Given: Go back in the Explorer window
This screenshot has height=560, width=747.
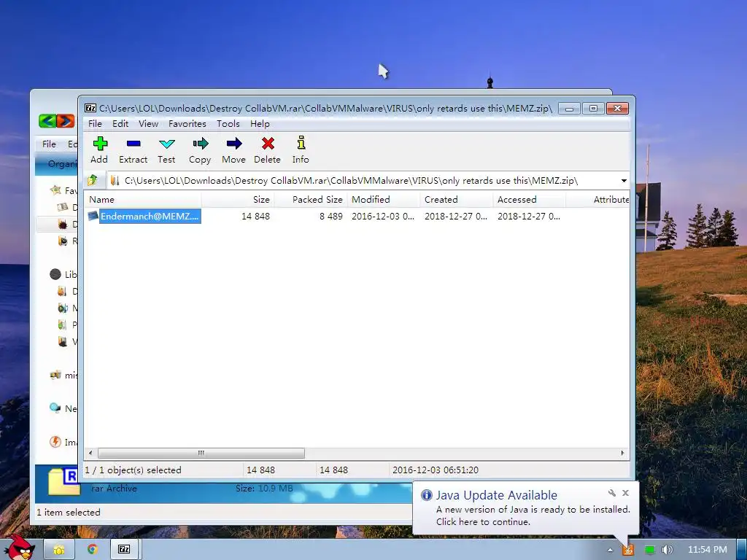Looking at the screenshot, I should (47, 121).
